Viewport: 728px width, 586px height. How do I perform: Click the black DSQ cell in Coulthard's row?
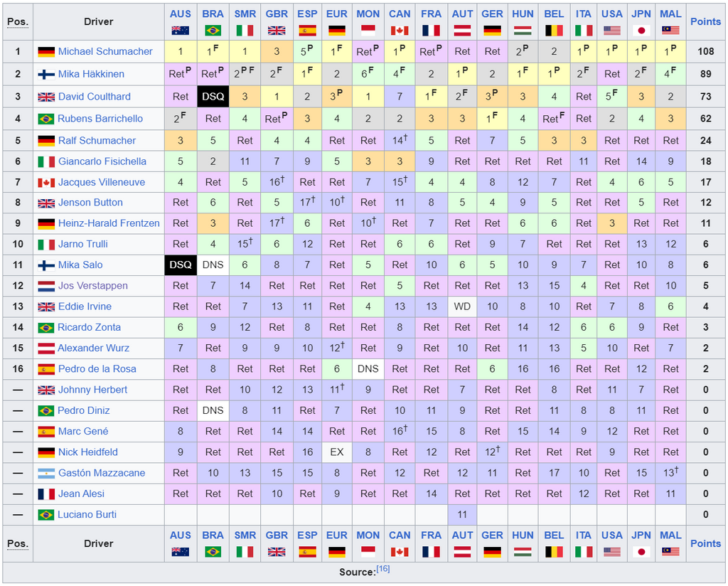[x=213, y=97]
